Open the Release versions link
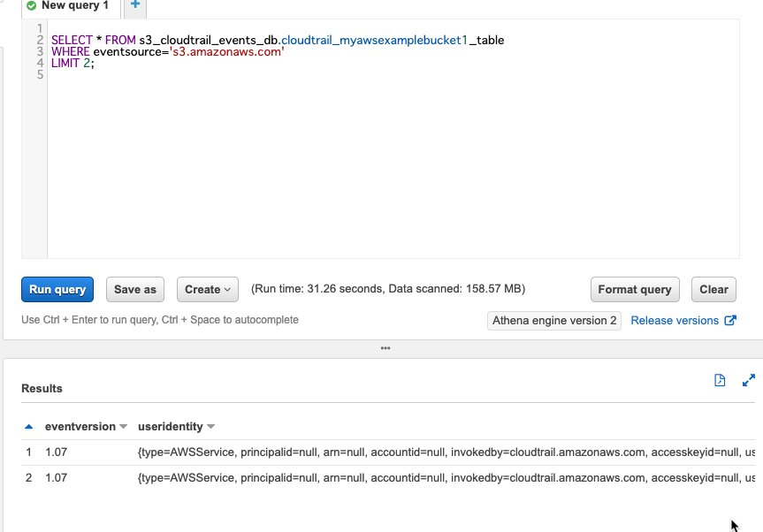 click(675, 321)
